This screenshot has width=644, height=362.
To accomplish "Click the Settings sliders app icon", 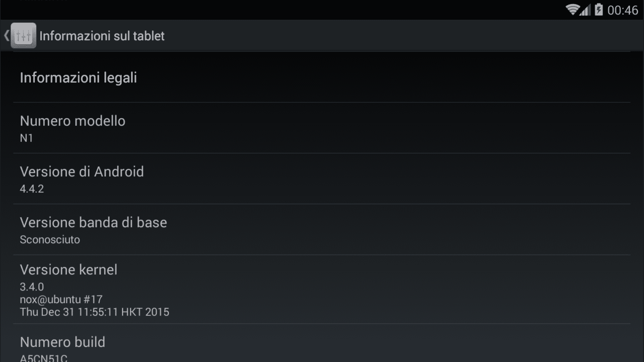I will pyautogui.click(x=23, y=36).
